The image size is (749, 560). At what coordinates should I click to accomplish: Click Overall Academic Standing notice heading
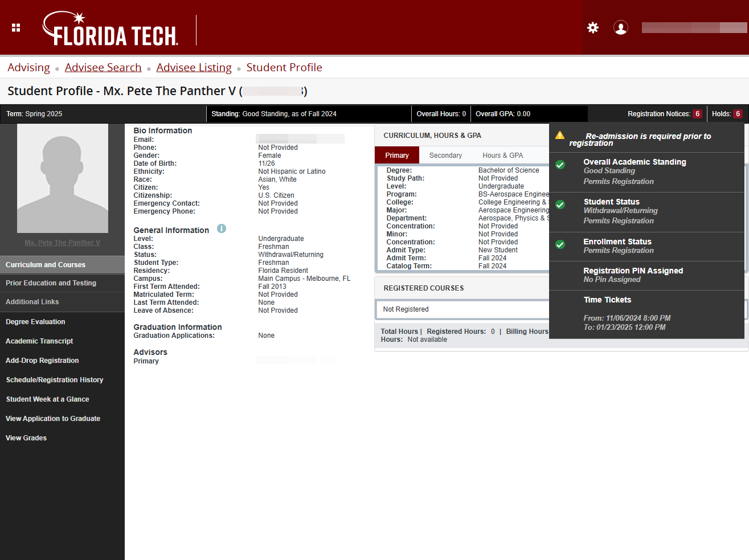pos(635,162)
